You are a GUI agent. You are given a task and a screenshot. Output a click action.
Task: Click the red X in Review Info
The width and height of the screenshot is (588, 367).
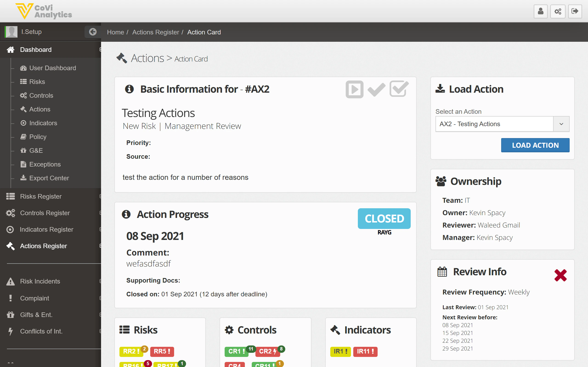(x=560, y=275)
